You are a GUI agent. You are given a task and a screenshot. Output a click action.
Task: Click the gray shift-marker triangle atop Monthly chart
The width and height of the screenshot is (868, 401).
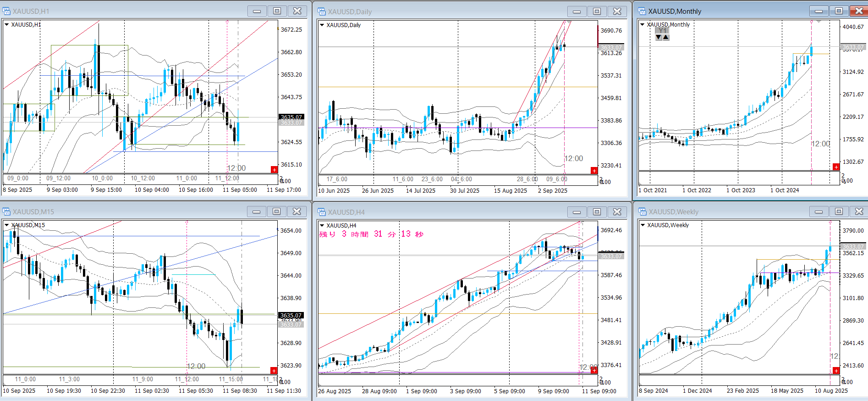pos(819,22)
